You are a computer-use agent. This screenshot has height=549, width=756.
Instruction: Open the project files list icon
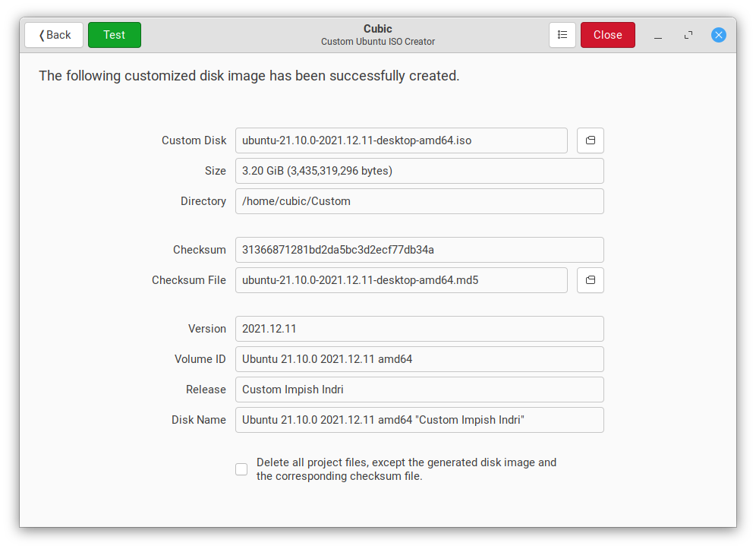click(x=562, y=35)
